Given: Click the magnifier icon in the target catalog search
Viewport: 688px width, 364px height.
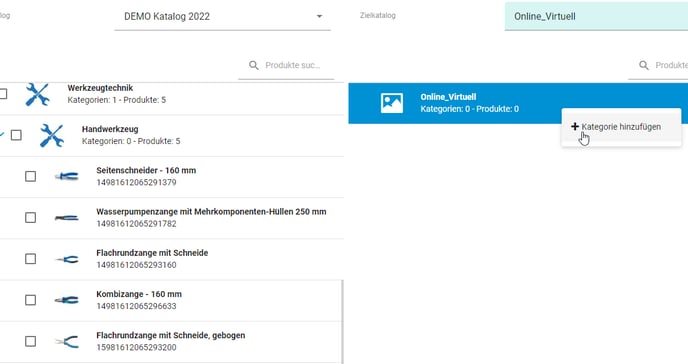Looking at the screenshot, I should point(644,65).
